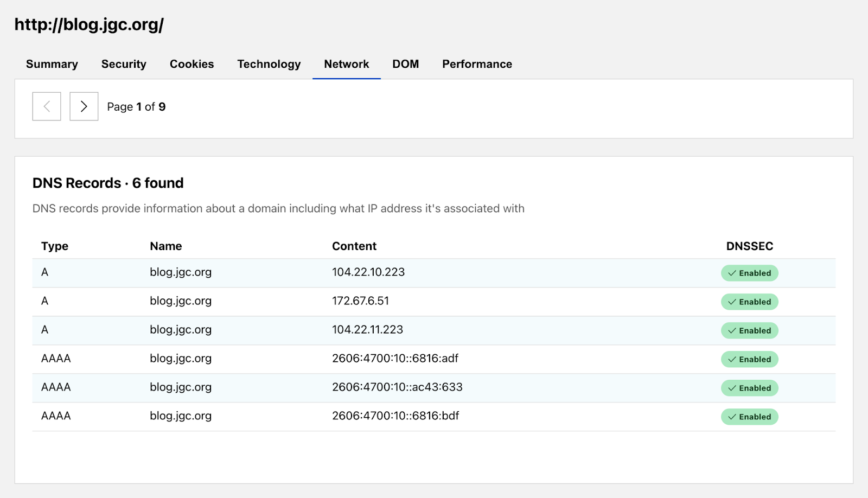Click the Network tab
Image resolution: width=868 pixels, height=498 pixels.
click(346, 64)
